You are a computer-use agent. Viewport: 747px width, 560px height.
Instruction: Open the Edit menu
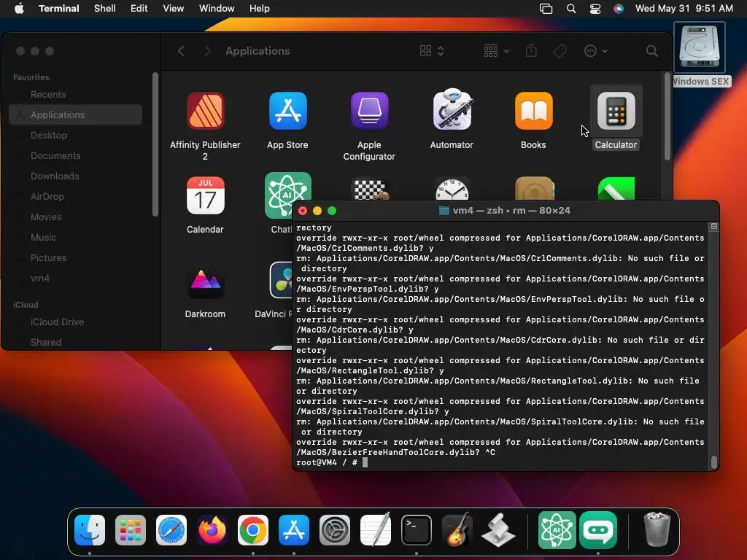(139, 9)
